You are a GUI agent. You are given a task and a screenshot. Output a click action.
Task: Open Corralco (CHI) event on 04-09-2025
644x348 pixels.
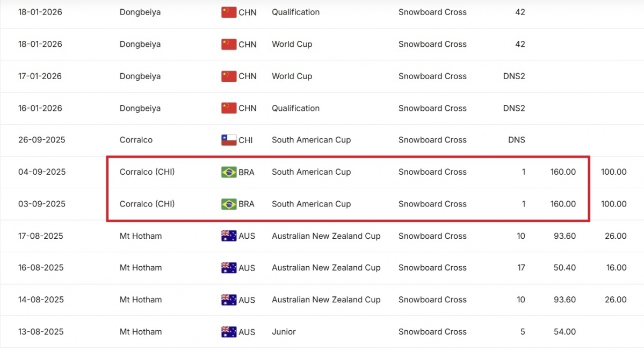click(147, 172)
